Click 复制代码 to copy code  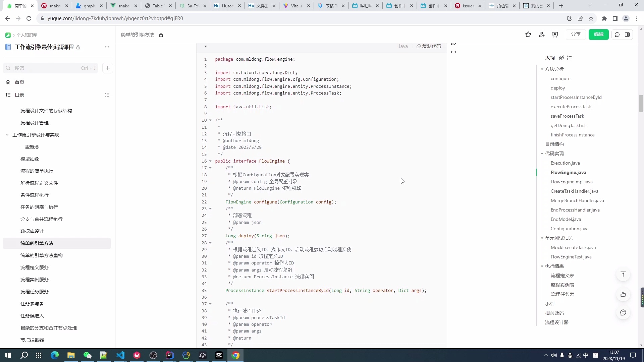[429, 46]
